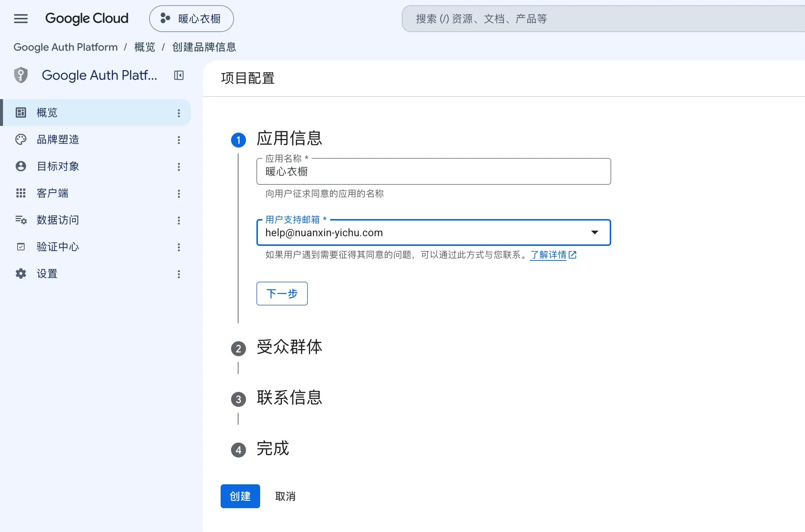The image size is (805, 532).
Task: Click the blue 创建 button
Action: (x=240, y=496)
